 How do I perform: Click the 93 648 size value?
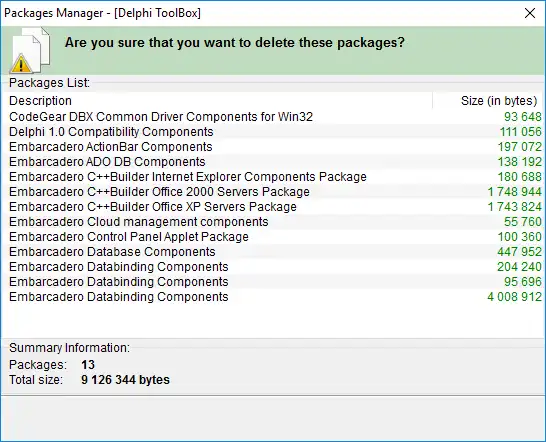coord(523,117)
